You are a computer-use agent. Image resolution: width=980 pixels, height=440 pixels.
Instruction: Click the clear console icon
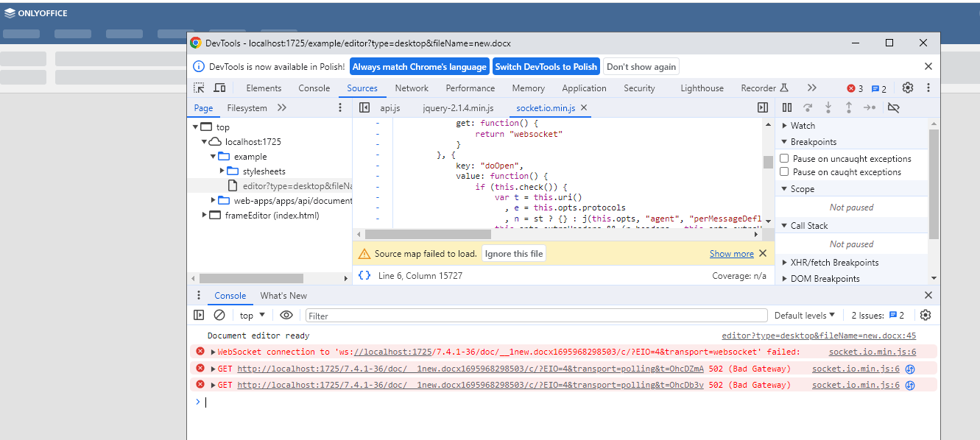(x=219, y=315)
